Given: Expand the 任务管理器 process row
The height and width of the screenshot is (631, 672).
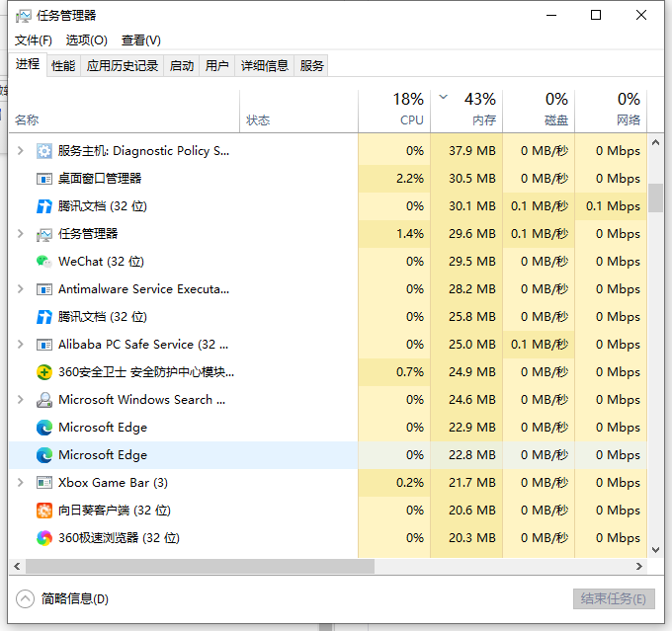Looking at the screenshot, I should (x=21, y=234).
